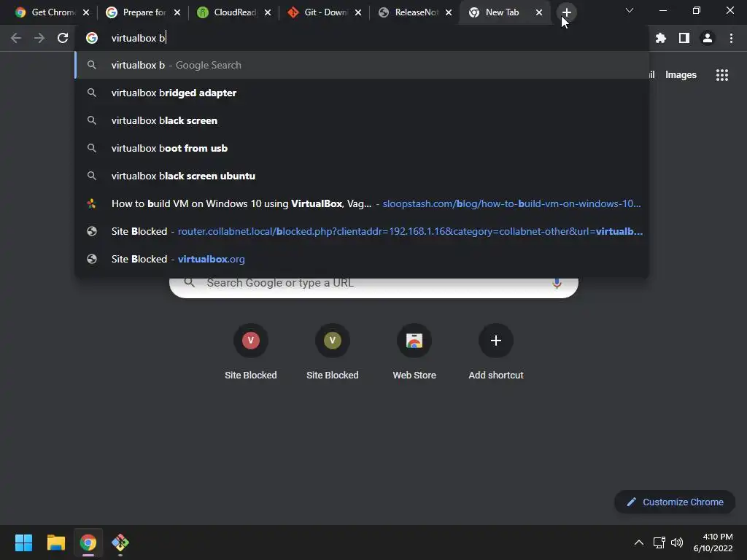Click the Chrome taskbar icon

tap(88, 542)
